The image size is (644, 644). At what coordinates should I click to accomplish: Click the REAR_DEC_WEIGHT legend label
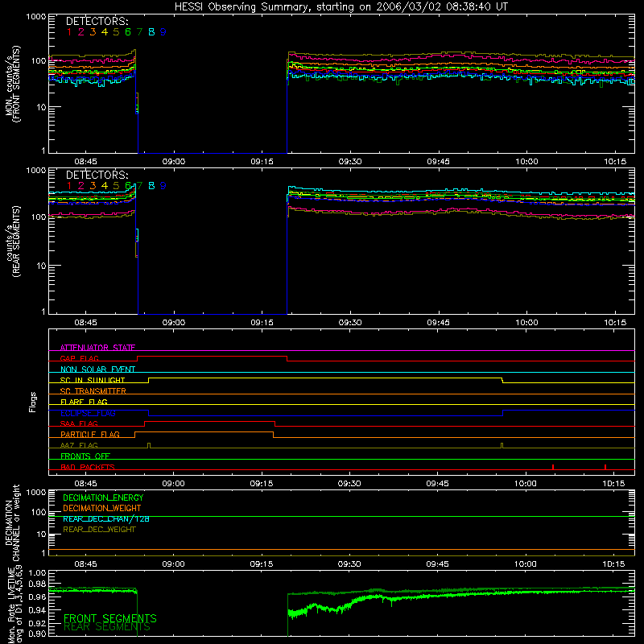point(99,530)
